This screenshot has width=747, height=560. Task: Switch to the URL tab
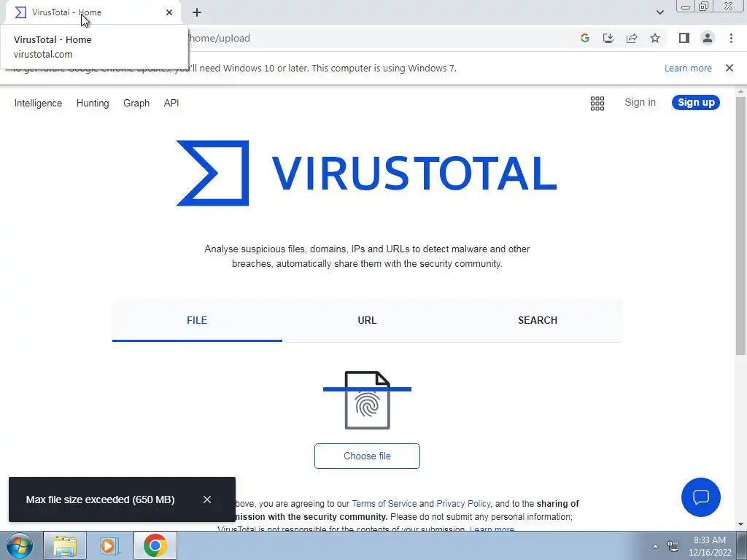click(x=367, y=321)
